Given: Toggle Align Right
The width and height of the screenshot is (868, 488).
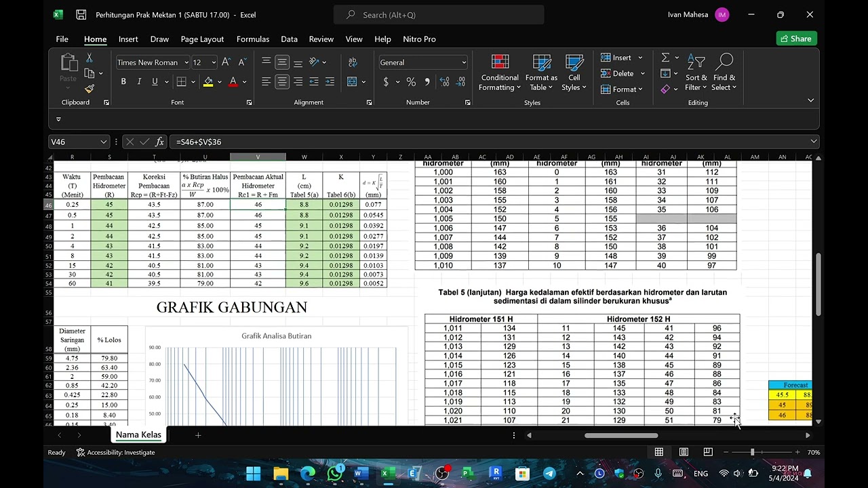Looking at the screenshot, I should [298, 82].
